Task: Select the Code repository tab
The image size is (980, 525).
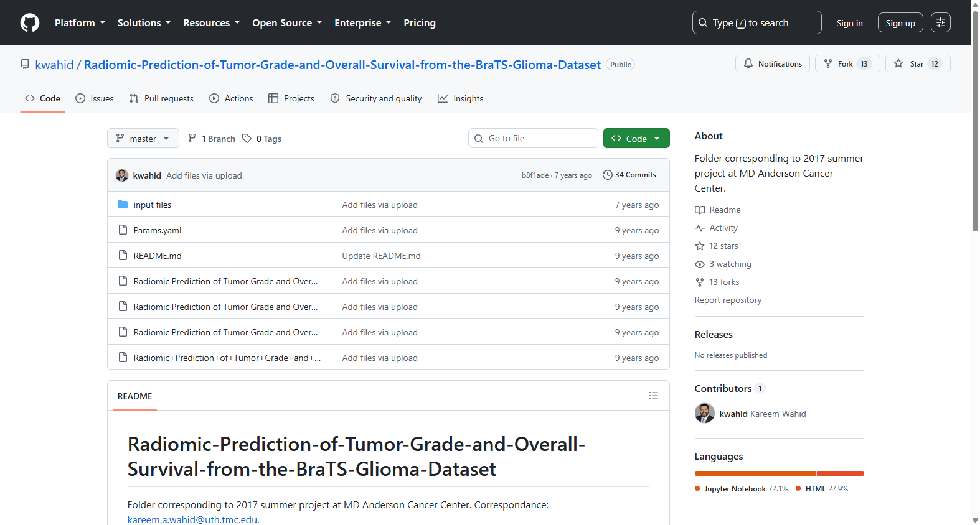Action: 42,98
